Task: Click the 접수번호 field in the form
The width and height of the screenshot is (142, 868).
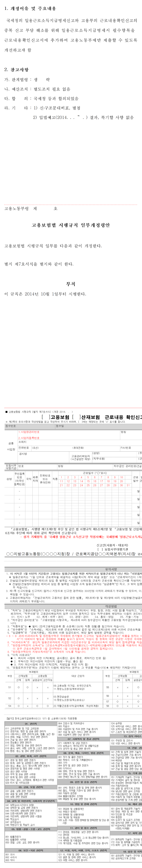Action: click(x=30, y=426)
